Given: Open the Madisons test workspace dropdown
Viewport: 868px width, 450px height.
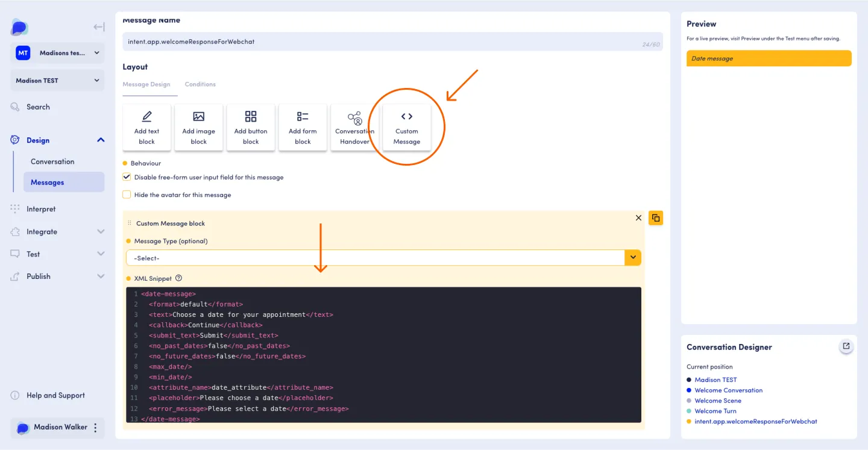Looking at the screenshot, I should pyautogui.click(x=57, y=53).
